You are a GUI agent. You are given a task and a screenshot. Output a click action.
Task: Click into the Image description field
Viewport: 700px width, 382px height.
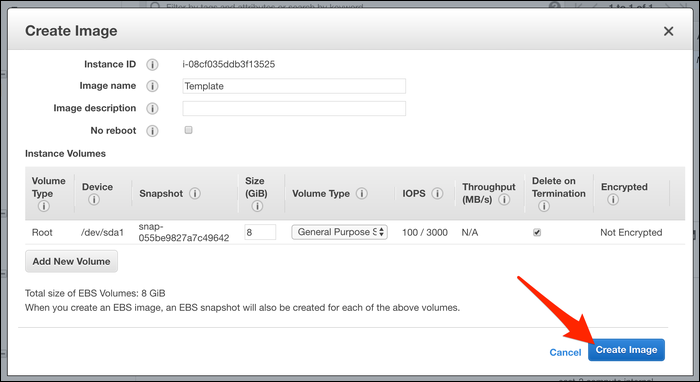coord(294,108)
